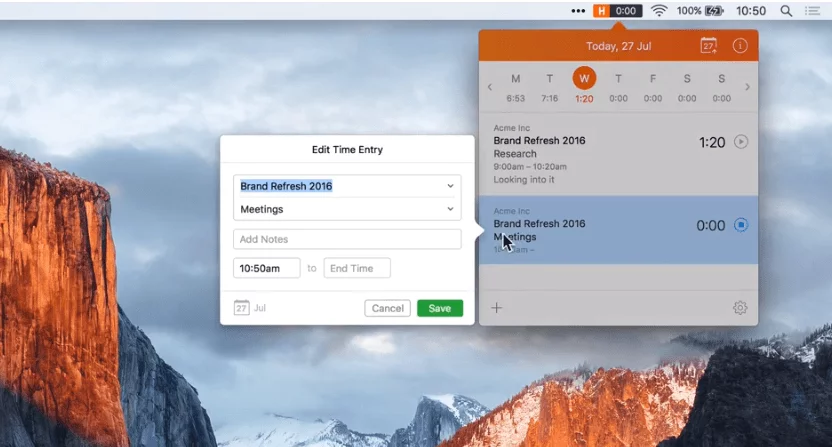
Task: Select Monday with 6:53 logged
Action: [x=515, y=88]
